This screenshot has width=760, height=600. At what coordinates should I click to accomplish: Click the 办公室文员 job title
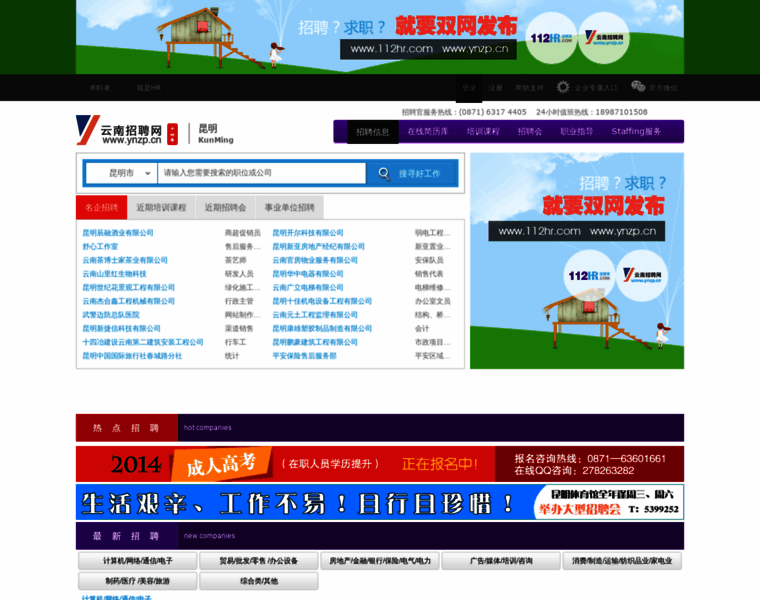433,301
